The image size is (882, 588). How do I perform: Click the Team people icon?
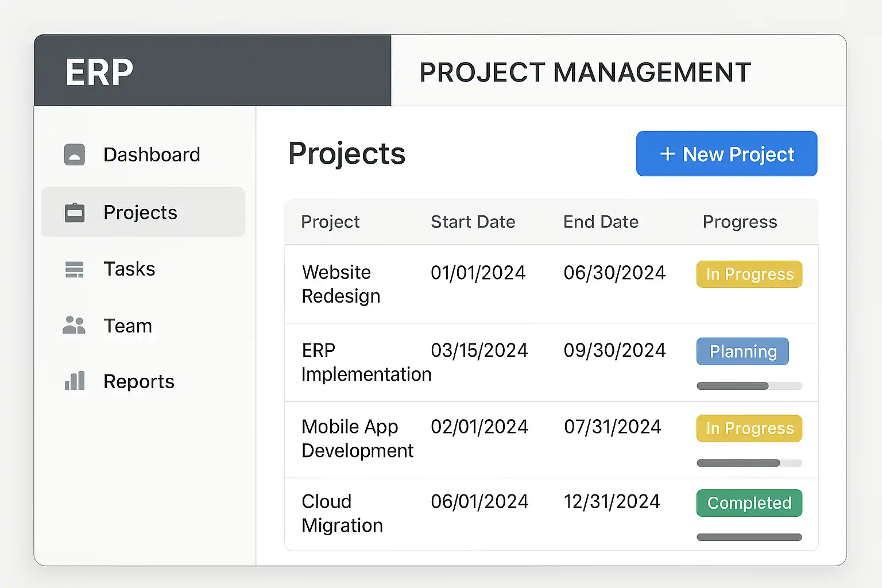click(x=74, y=326)
